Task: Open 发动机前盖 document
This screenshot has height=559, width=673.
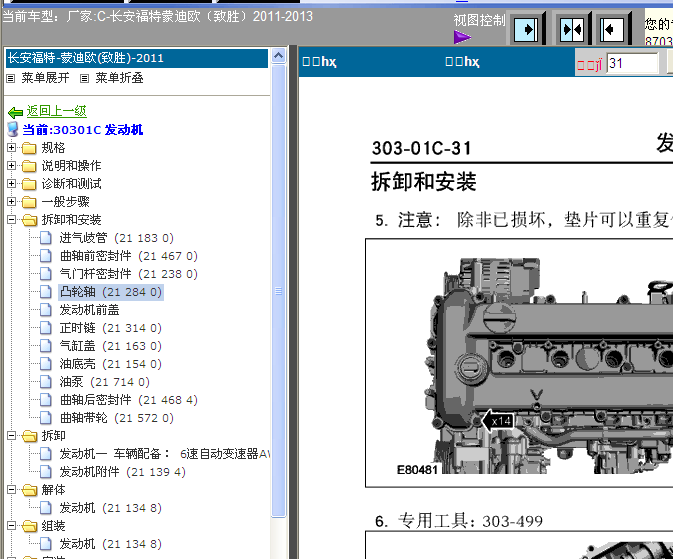Action: tap(89, 310)
